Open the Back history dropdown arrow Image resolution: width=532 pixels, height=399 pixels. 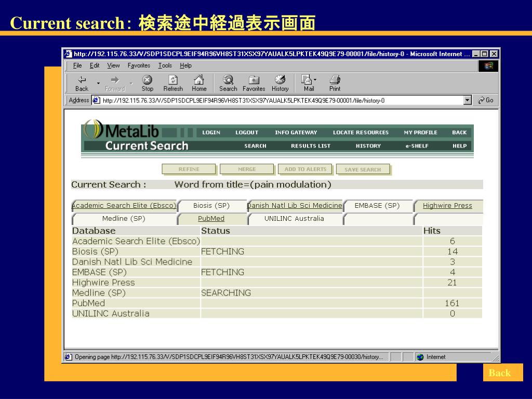(x=98, y=83)
